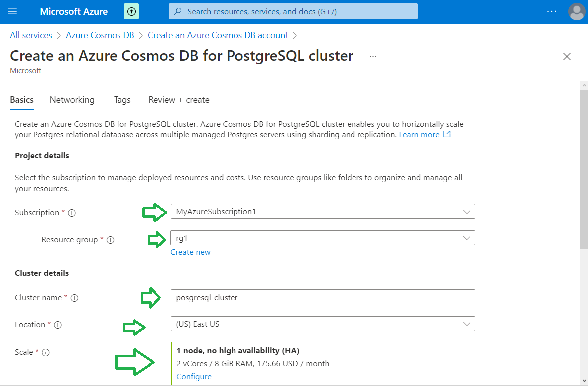Switch to the Tags tab

tap(122, 100)
